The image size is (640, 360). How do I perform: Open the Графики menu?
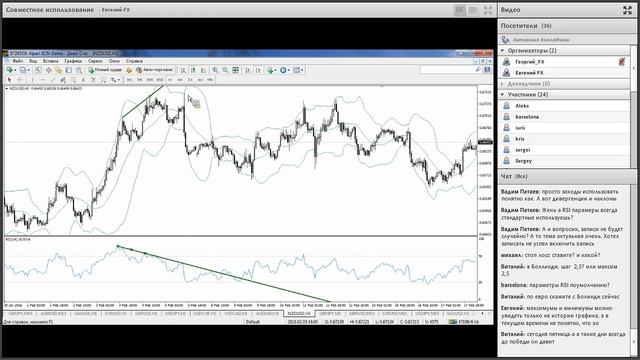tap(73, 61)
